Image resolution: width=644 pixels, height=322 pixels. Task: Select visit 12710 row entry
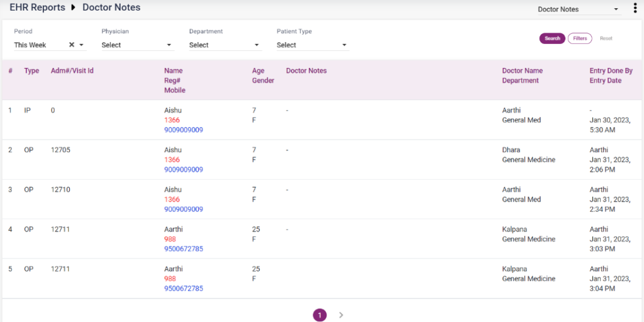pos(60,190)
